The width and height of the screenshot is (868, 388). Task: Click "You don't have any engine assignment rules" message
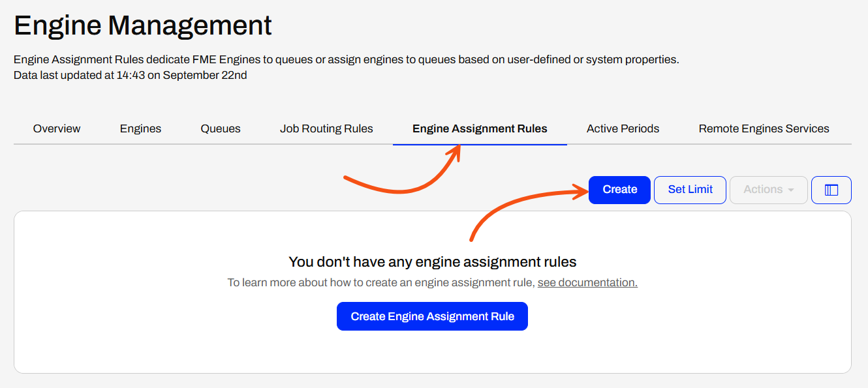(x=433, y=262)
